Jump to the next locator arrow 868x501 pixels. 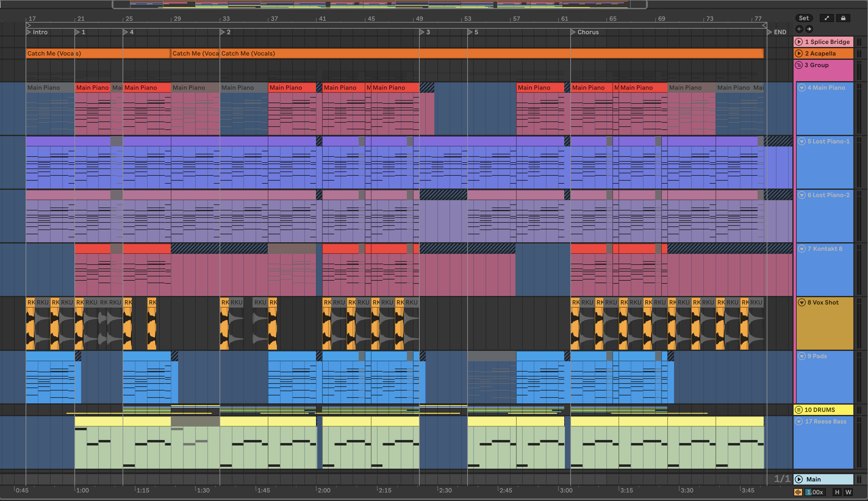click(x=809, y=29)
